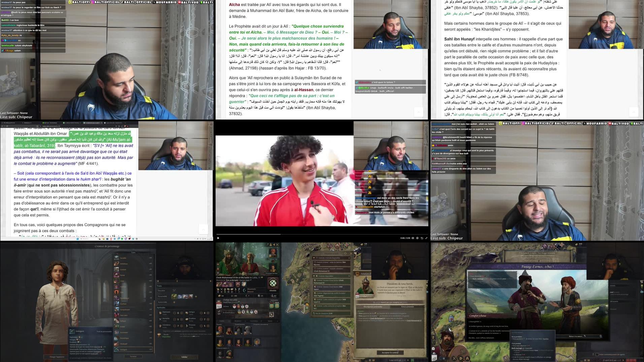Click the crescent faith icon on the character sheet
Screen dimensions: 644x362
click(244, 290)
